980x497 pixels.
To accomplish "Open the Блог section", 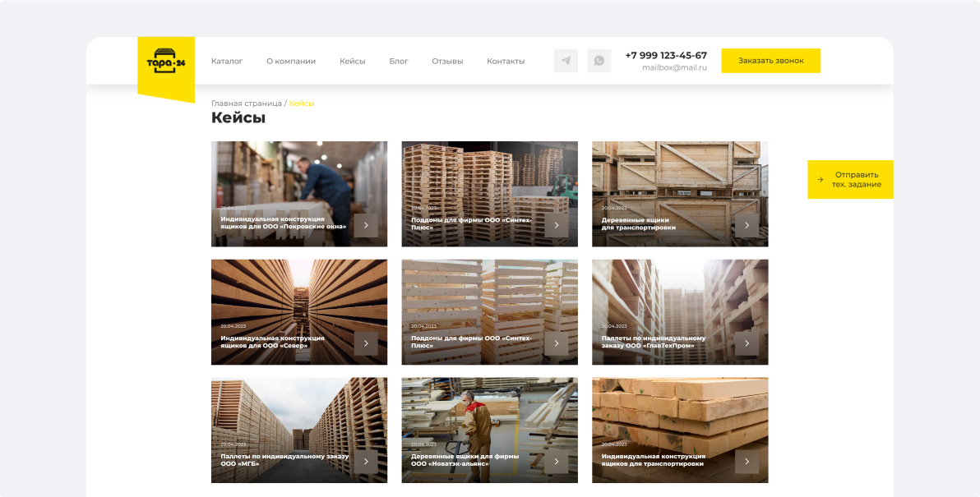I will (x=399, y=61).
